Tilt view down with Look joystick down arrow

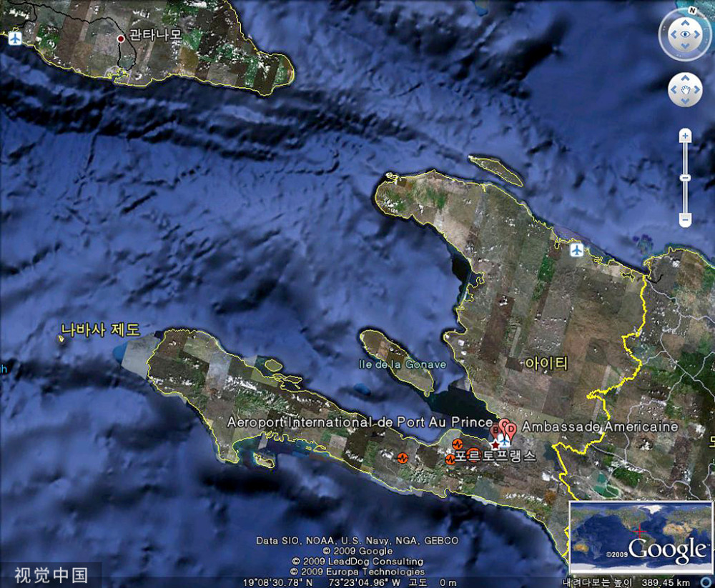tap(685, 46)
